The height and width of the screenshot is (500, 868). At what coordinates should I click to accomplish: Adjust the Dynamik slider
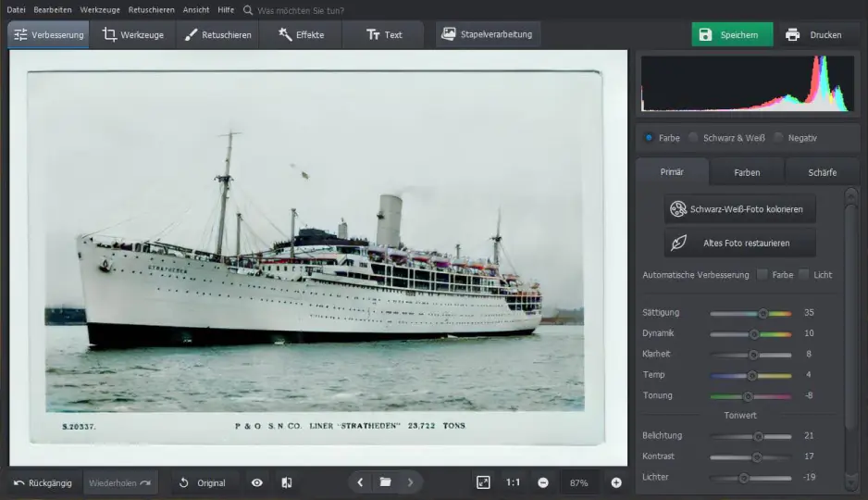click(750, 334)
